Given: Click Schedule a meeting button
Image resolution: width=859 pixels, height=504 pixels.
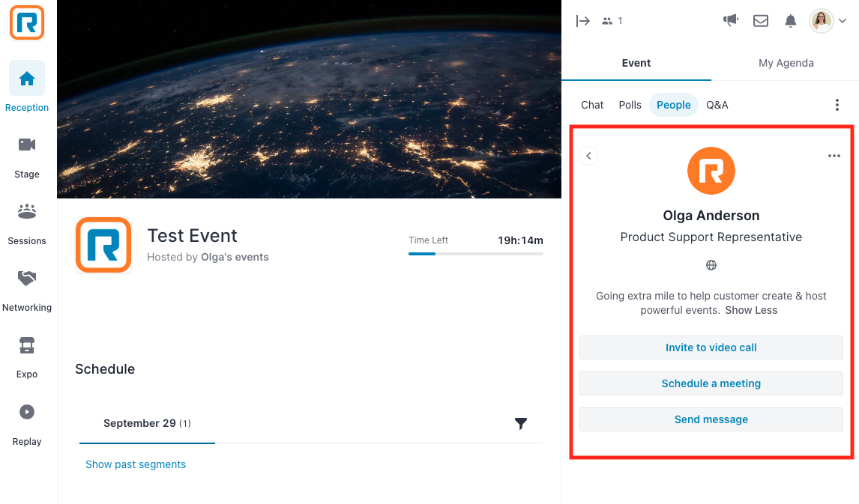Looking at the screenshot, I should [711, 383].
